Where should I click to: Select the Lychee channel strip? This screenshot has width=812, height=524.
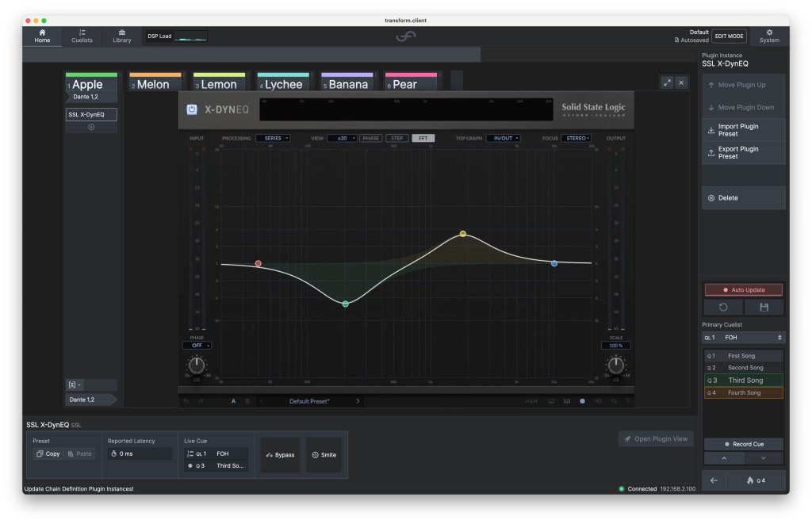point(283,83)
